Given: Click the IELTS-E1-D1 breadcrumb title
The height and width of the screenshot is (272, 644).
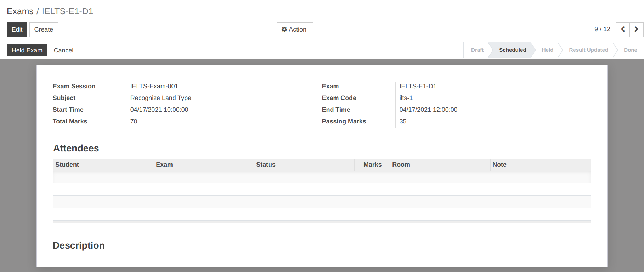Looking at the screenshot, I should click(x=67, y=11).
